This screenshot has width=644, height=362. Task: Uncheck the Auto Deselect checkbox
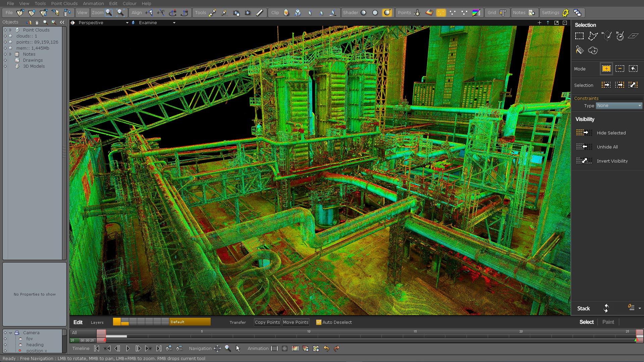coord(318,322)
